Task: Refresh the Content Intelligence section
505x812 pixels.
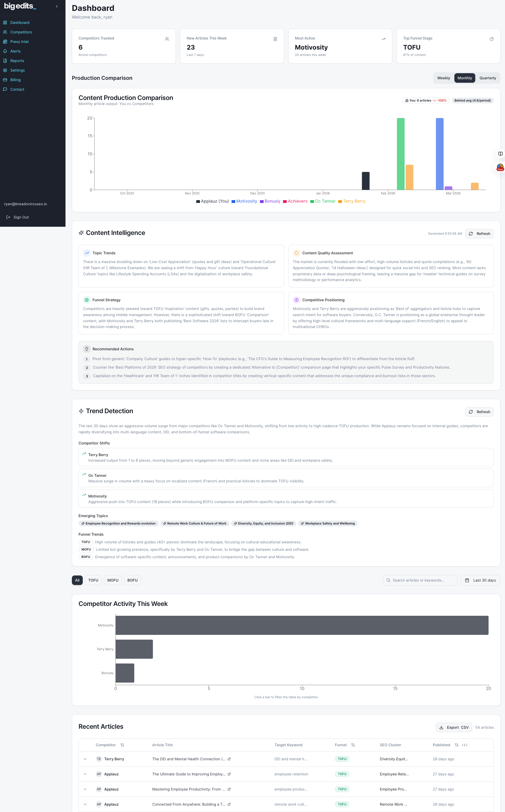Action: [479, 234]
